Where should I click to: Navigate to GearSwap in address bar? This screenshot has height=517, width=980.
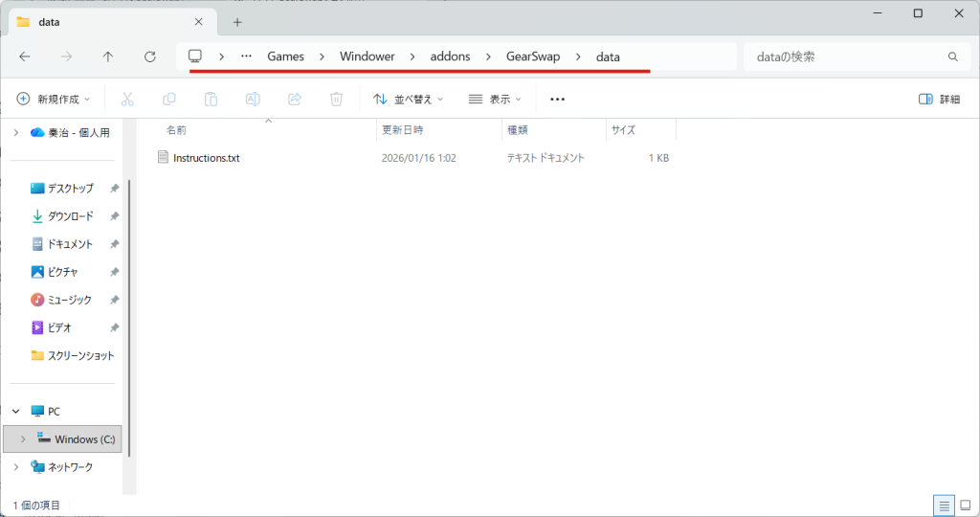(533, 56)
